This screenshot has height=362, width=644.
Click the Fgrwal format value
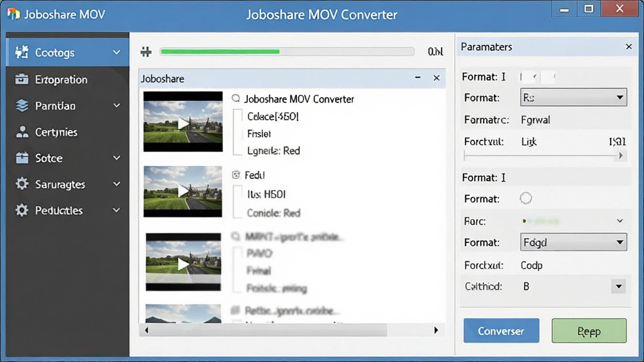(x=536, y=120)
